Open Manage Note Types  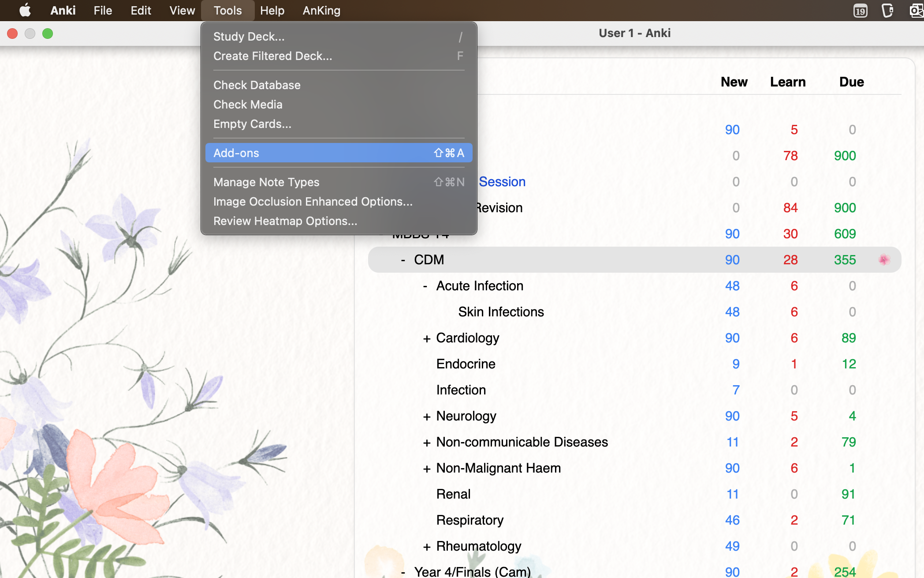tap(339, 182)
